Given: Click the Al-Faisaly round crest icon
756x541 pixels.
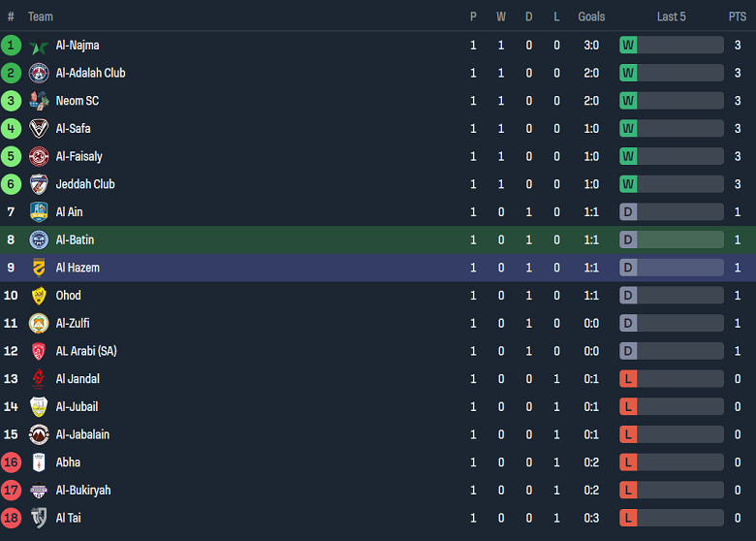Looking at the screenshot, I should (39, 156).
